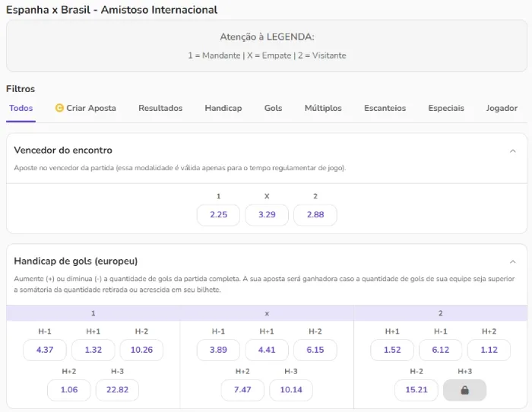Select the Todos filter tab
The height and width of the screenshot is (412, 532).
pyautogui.click(x=21, y=108)
